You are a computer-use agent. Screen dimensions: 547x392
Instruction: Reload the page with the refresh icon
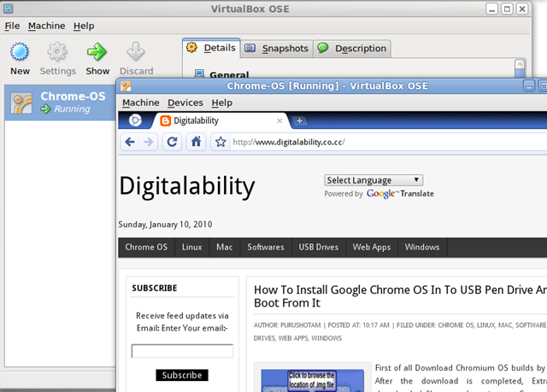[172, 142]
